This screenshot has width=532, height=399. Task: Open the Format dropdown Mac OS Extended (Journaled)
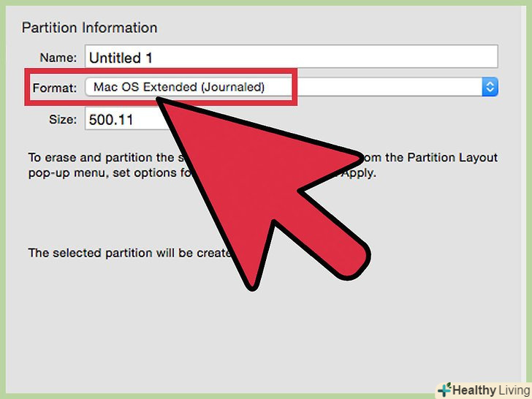pos(291,87)
